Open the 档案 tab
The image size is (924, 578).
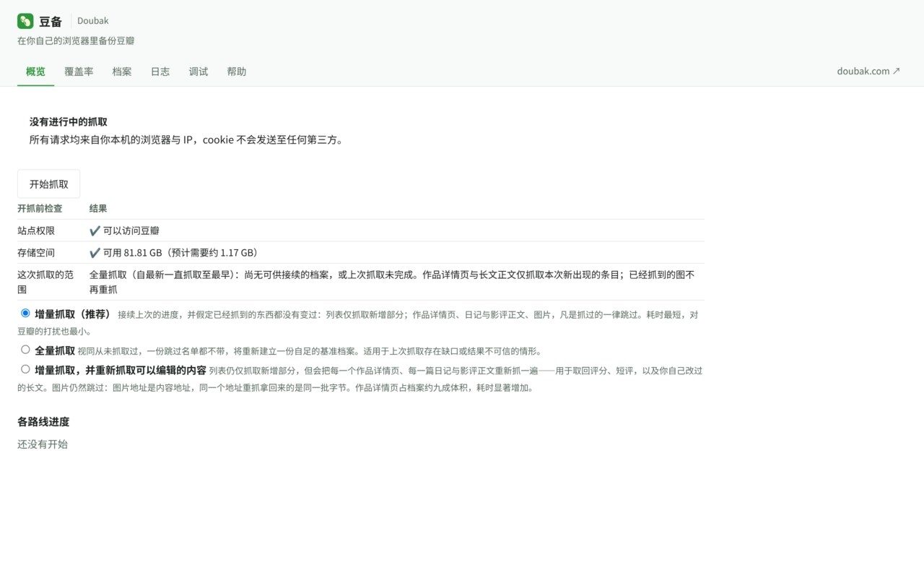click(x=122, y=72)
